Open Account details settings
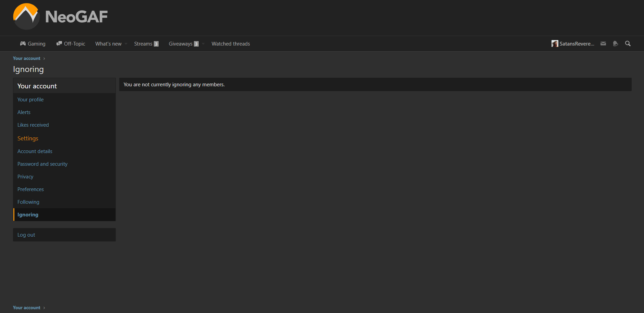Viewport: 644px width, 313px height. coord(64,151)
